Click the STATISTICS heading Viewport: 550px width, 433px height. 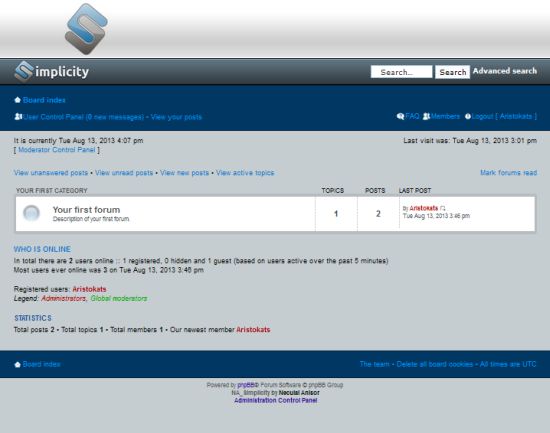tap(33, 318)
